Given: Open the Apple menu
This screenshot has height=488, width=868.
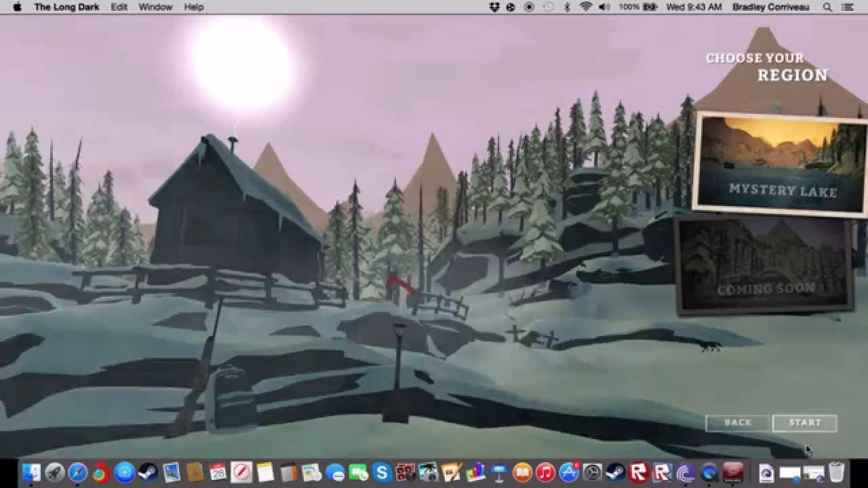Looking at the screenshot, I should click(x=17, y=7).
